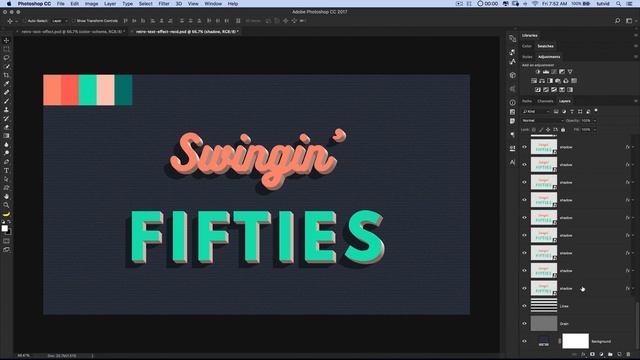640x360 pixels.
Task: Open the Opacity value dropdown
Action: point(595,121)
